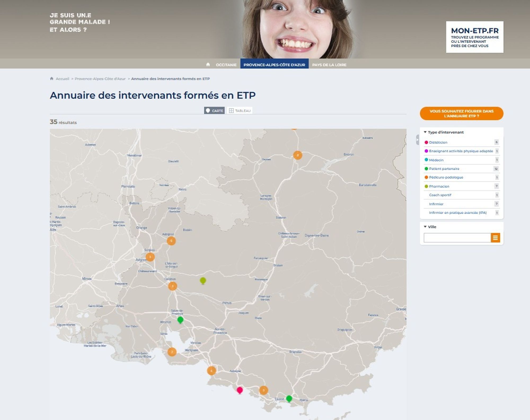
Task: Click the green pin near Toulon
Action: click(289, 399)
